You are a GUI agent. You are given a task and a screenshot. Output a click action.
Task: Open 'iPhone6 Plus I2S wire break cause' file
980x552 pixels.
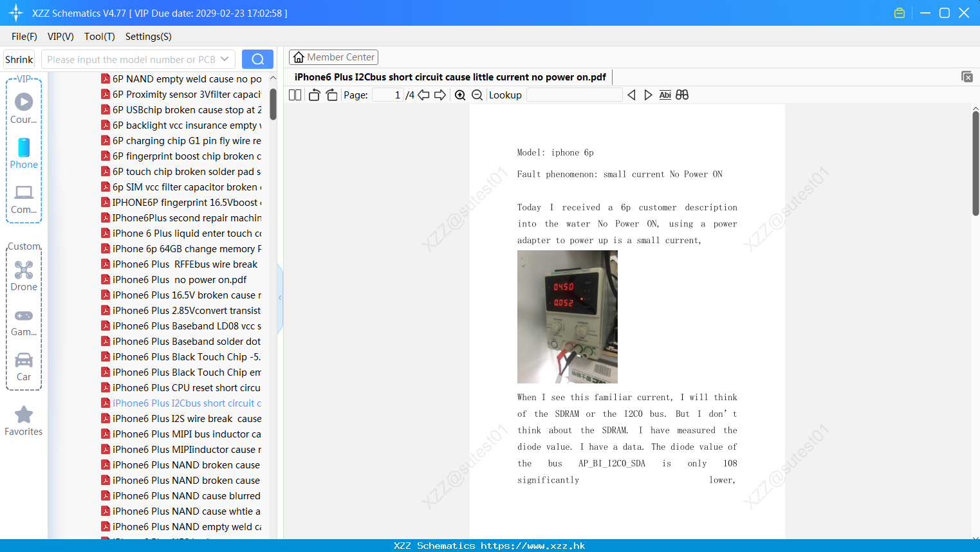181,419
